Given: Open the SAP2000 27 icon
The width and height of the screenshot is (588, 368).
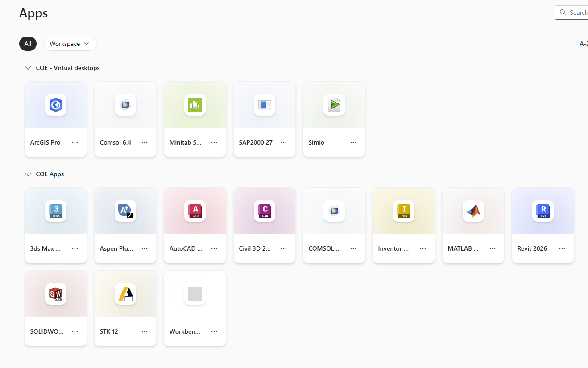Looking at the screenshot, I should click(x=265, y=105).
